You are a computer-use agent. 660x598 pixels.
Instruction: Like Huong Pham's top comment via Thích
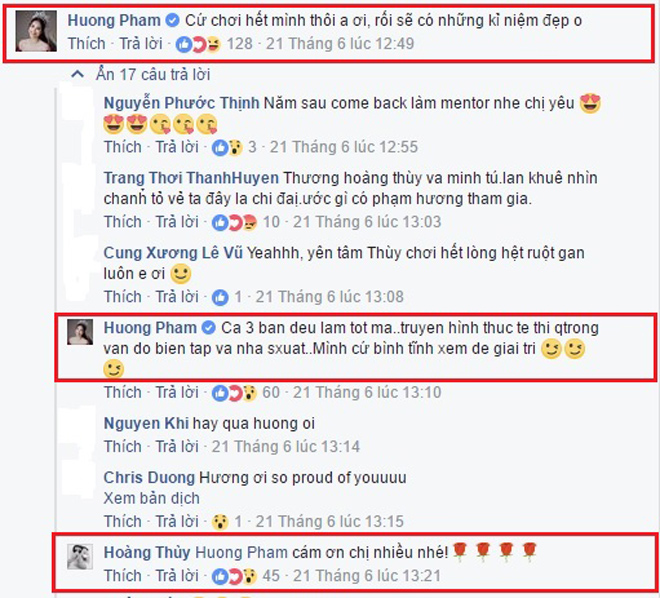tap(87, 44)
